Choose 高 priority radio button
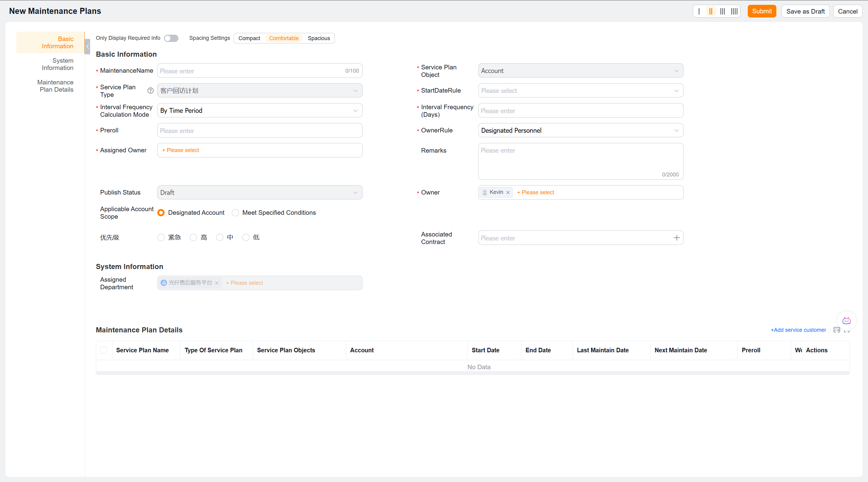Image resolution: width=868 pixels, height=482 pixels. [193, 237]
